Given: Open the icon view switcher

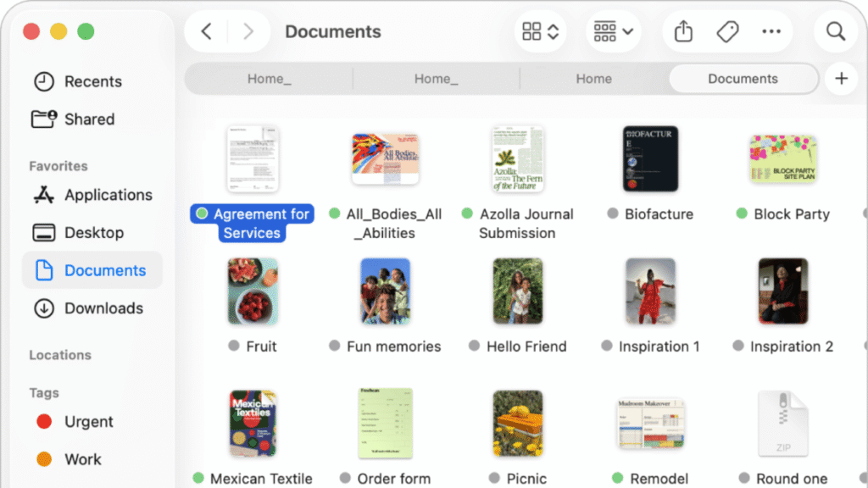Looking at the screenshot, I should click(x=540, y=31).
